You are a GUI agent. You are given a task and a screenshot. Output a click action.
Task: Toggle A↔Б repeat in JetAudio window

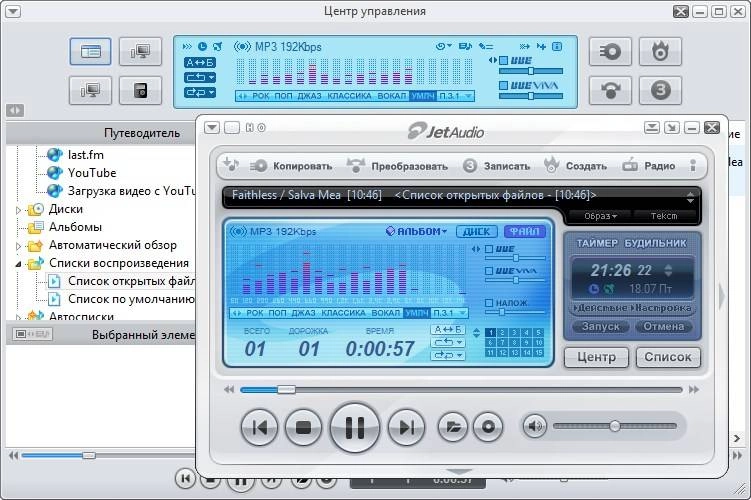point(447,330)
